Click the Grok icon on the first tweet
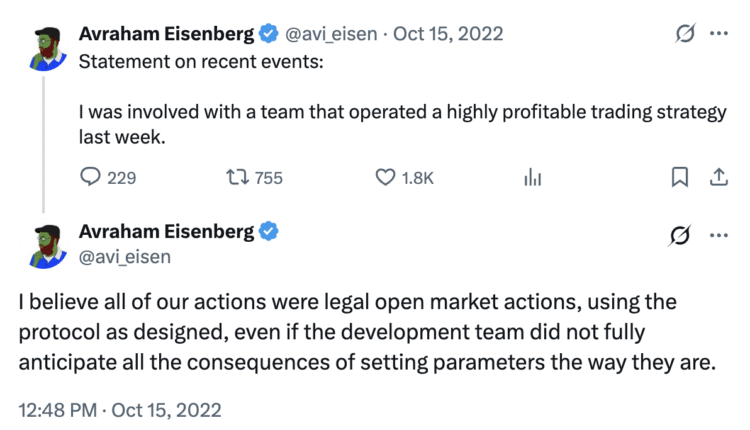The width and height of the screenshot is (750, 430). pyautogui.click(x=686, y=34)
